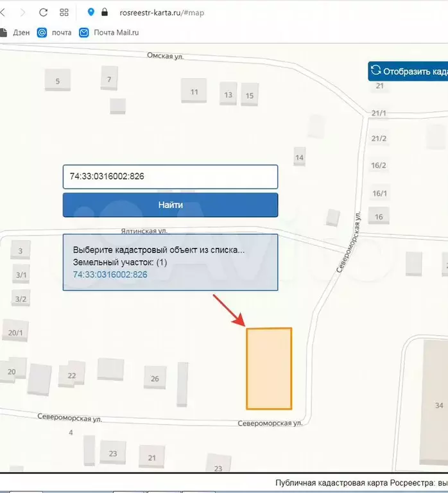Click building 7 on the map
448x493 pixels.
[x=109, y=78]
